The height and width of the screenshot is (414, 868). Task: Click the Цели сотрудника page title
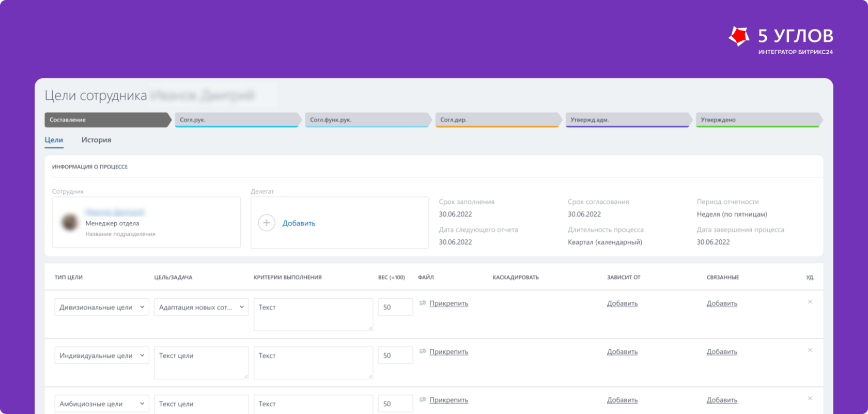pos(96,96)
